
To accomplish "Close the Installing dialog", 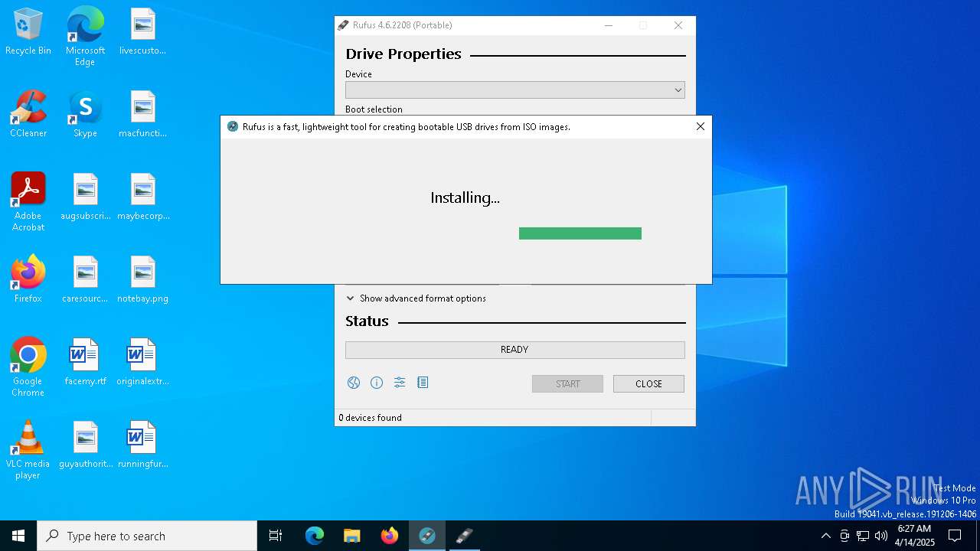I will [700, 126].
